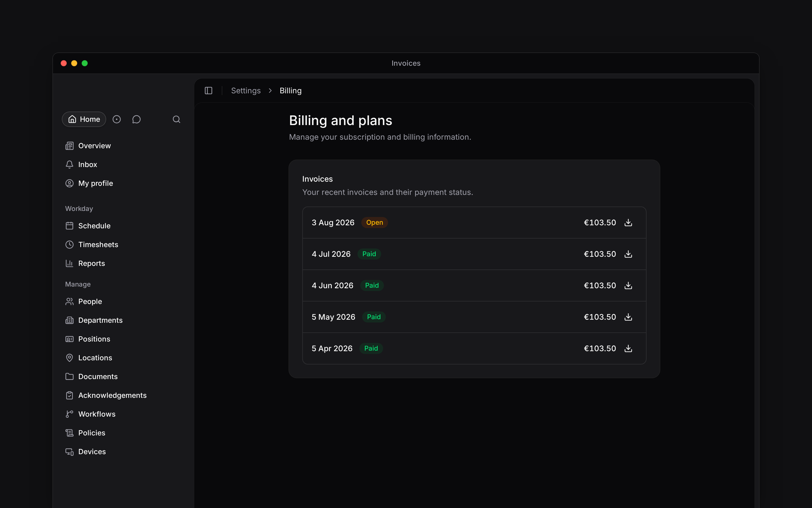Select the 5 May 2026 invoice date
Viewport: 812px width, 508px height.
tap(333, 317)
